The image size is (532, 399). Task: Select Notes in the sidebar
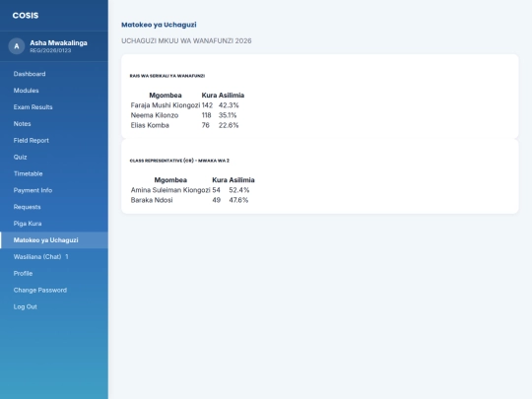pos(54,124)
